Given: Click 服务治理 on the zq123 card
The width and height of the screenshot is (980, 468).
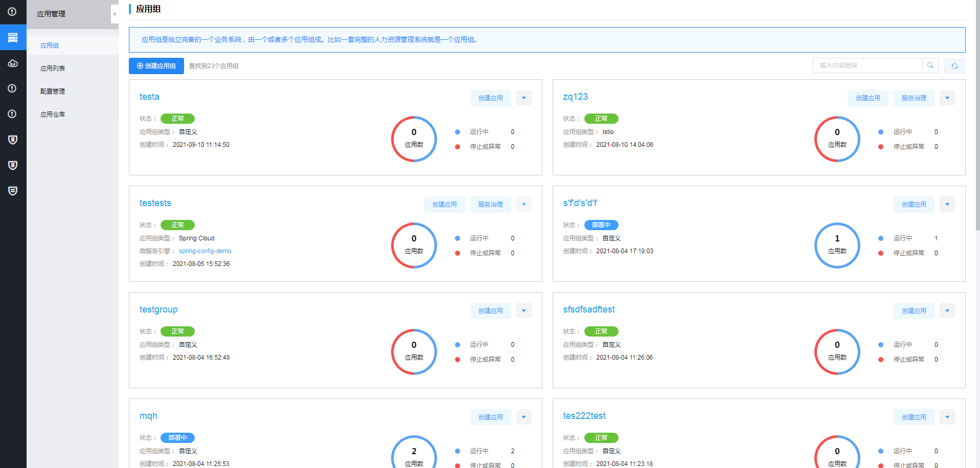Looking at the screenshot, I should click(x=914, y=98).
